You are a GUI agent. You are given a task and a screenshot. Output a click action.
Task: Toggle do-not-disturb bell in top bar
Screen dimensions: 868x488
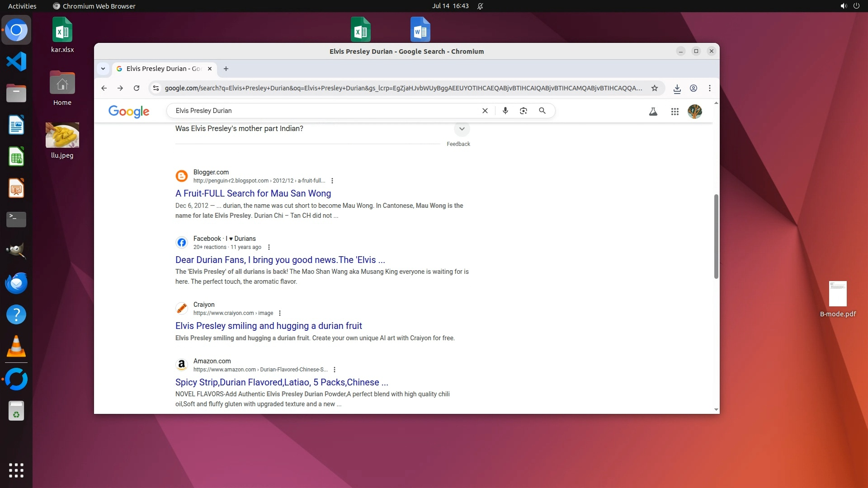[480, 6]
